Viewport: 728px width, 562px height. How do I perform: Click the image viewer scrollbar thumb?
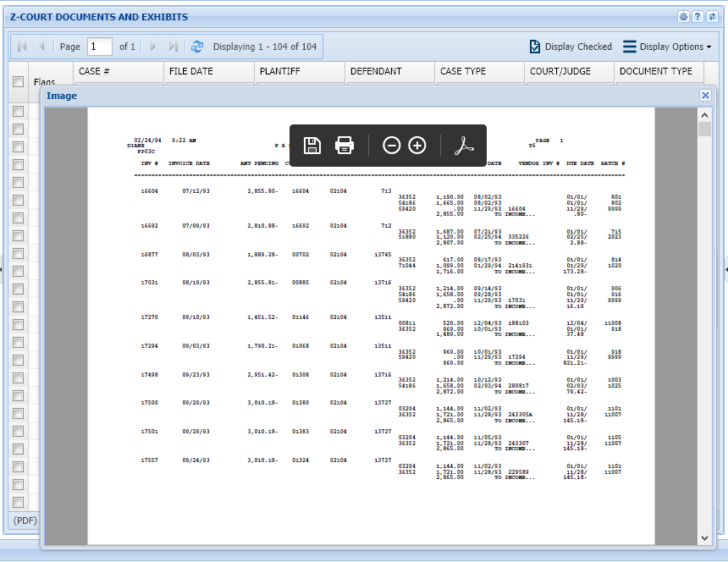(704, 129)
